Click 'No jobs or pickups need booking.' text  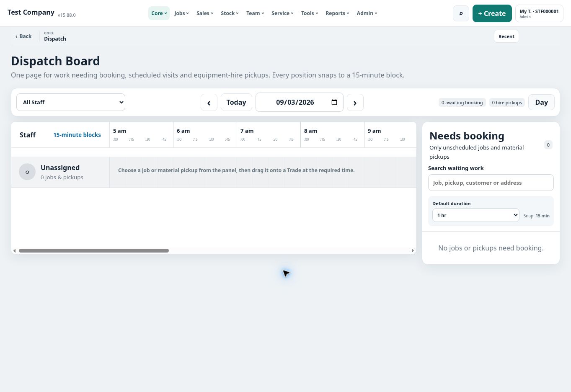(x=491, y=248)
